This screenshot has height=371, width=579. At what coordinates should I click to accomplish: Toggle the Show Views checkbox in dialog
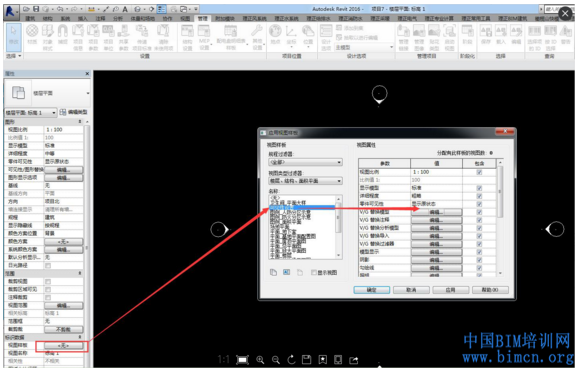click(314, 272)
